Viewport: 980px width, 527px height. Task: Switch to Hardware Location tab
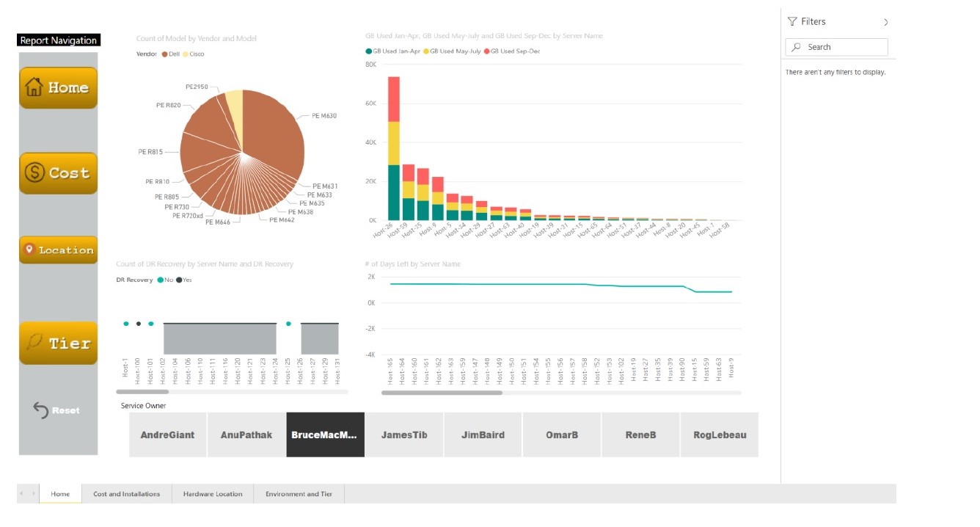[x=213, y=494]
